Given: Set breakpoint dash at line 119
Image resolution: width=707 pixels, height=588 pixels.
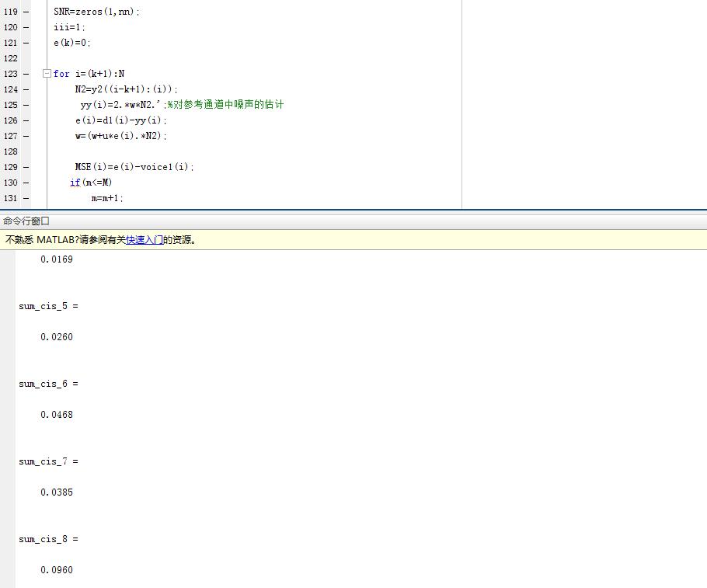Looking at the screenshot, I should (x=26, y=12).
